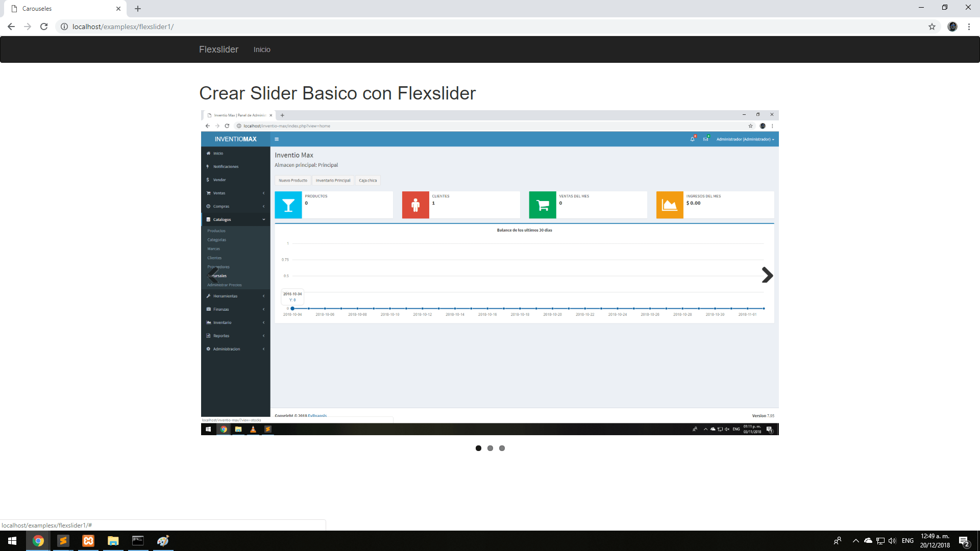
Task: Advance the slider with the right arrow
Action: [x=767, y=275]
